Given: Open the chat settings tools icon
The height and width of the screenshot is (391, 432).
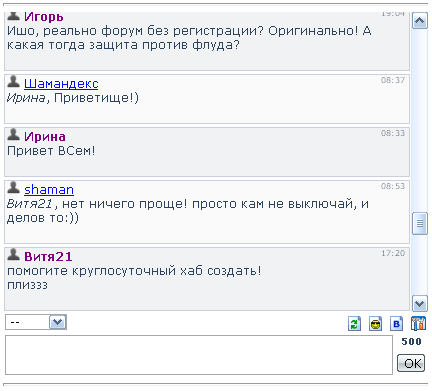Looking at the screenshot, I should [418, 323].
